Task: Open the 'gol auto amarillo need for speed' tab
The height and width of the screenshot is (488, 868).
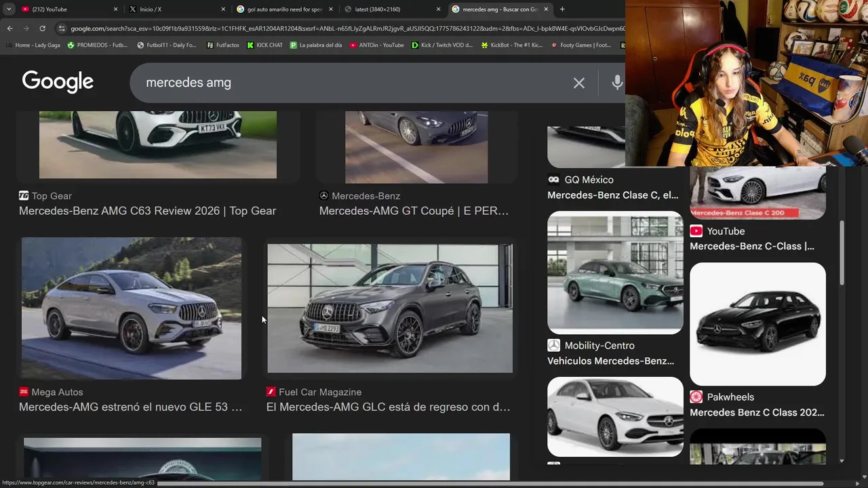Action: 283,9
